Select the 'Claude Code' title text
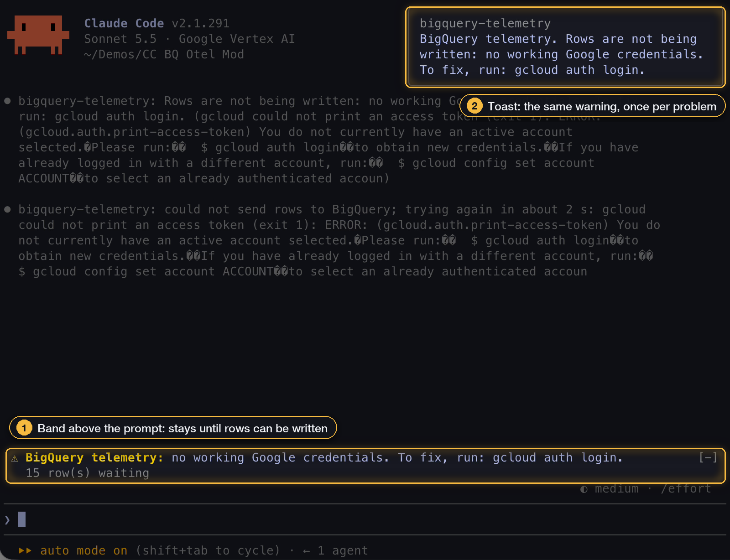Image resolution: width=730 pixels, height=560 pixels. pos(124,23)
